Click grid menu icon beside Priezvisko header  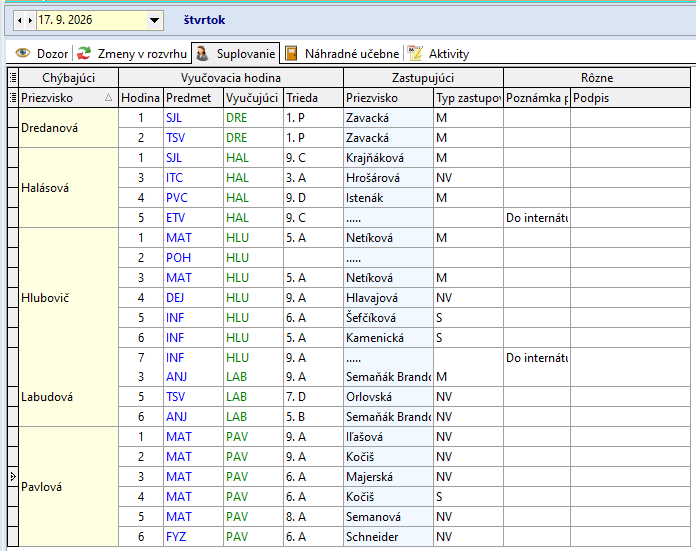(13, 98)
